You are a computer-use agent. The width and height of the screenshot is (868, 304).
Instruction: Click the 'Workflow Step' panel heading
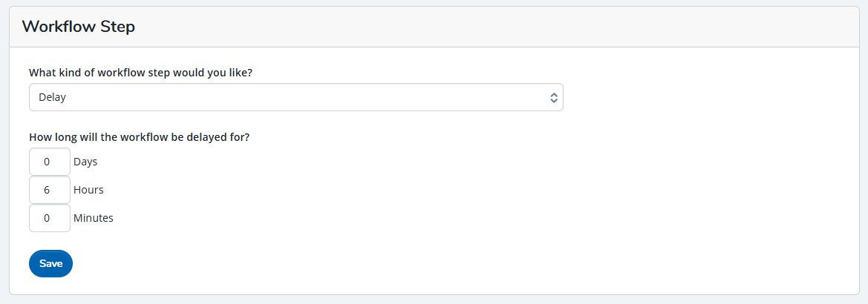(x=78, y=27)
